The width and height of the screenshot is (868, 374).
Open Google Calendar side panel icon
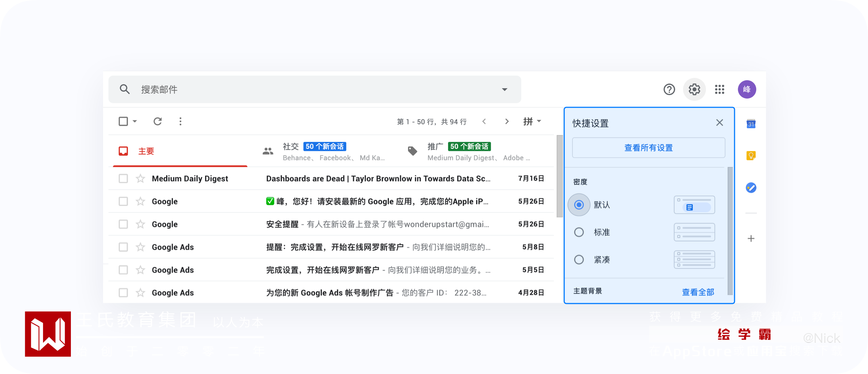(751, 124)
